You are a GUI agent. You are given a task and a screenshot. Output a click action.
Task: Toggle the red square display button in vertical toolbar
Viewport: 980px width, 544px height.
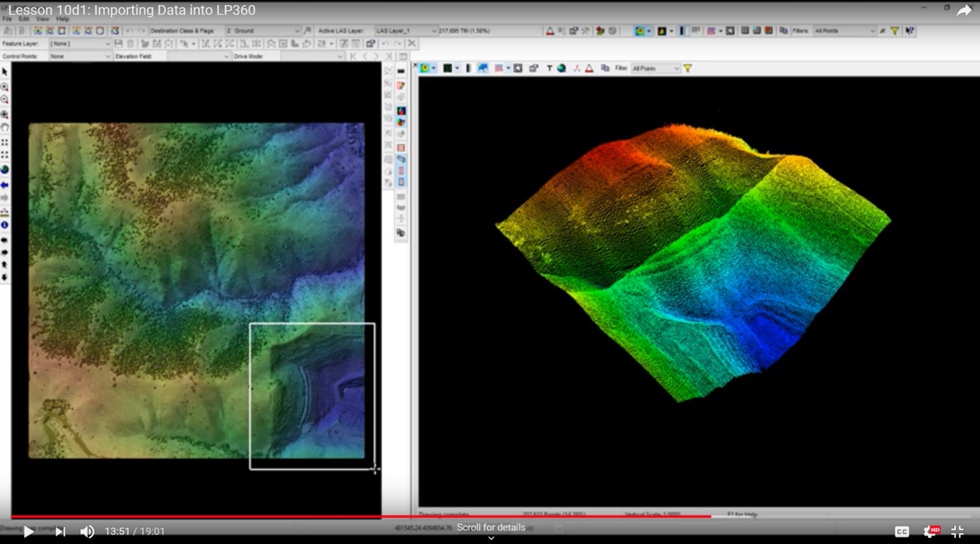click(x=401, y=147)
